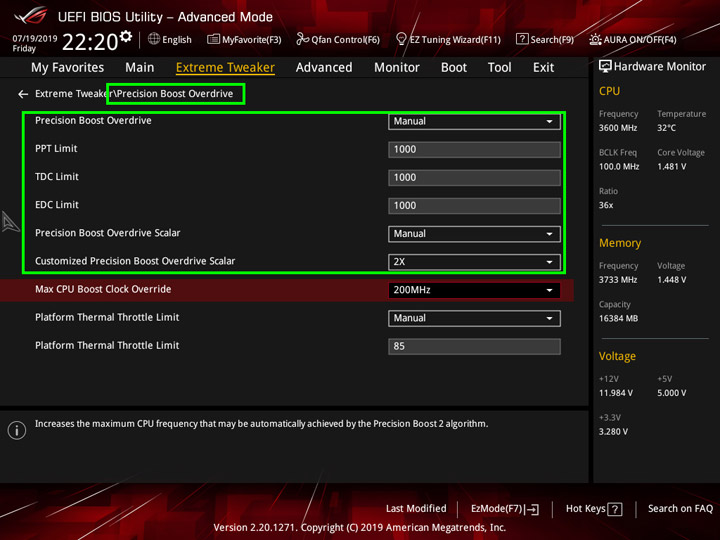Screen dimensions: 720x540
Task: Expand Precision Boost Overdrive Scalar dropdown
Action: pos(474,234)
